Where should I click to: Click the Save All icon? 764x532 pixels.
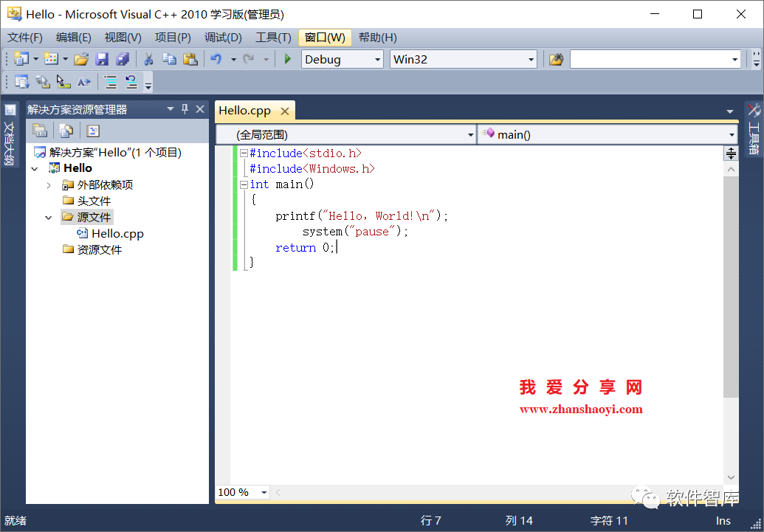[x=123, y=60]
